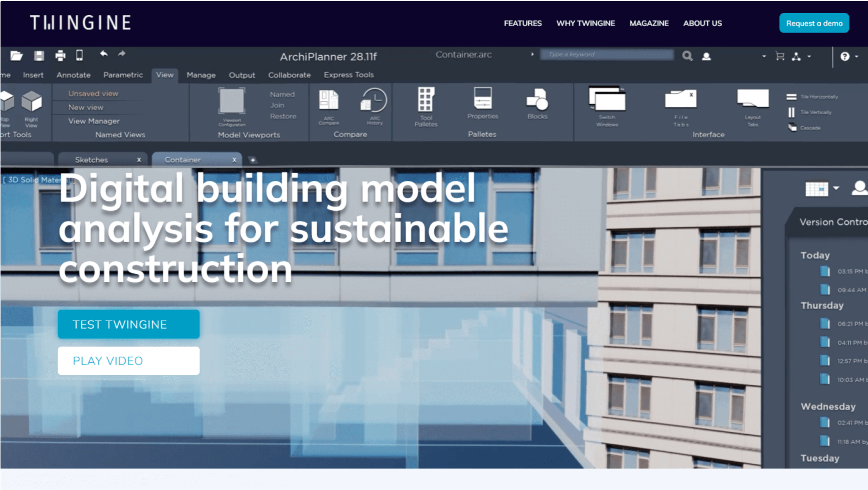The width and height of the screenshot is (868, 490).
Task: Open the Print tool
Action: (x=59, y=55)
